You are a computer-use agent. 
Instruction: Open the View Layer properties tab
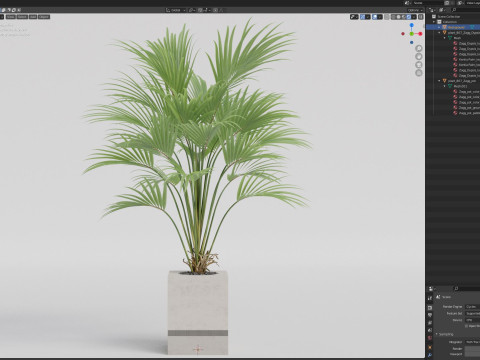coord(430,323)
